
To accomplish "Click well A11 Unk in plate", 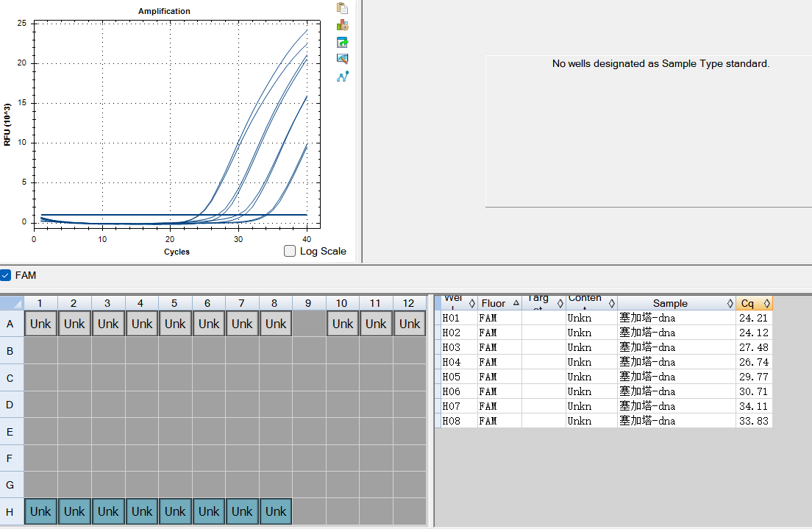I will (376, 324).
